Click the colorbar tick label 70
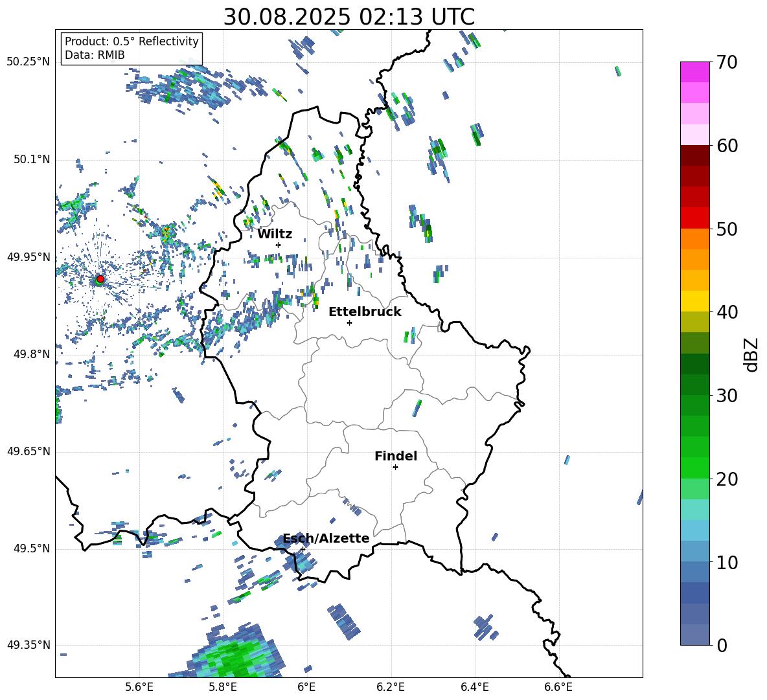This screenshot has width=767, height=700. click(727, 62)
